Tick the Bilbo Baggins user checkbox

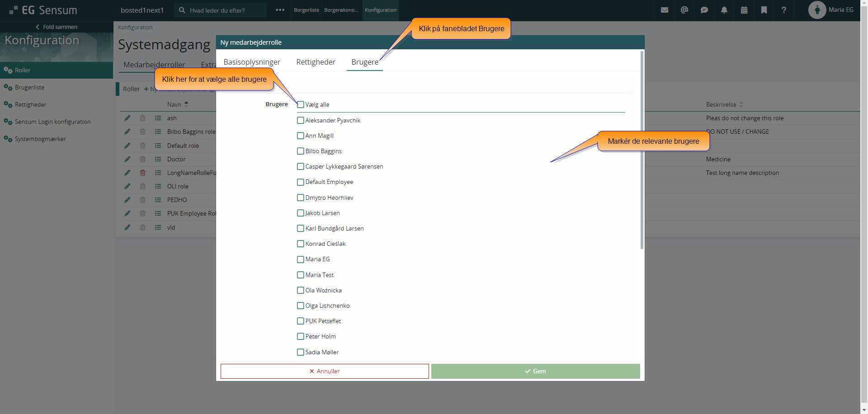tap(301, 151)
